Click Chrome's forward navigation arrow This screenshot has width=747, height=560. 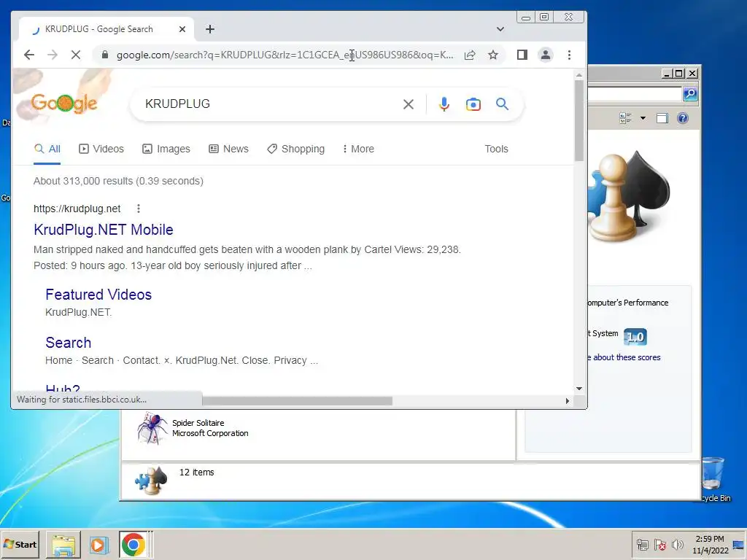(x=53, y=55)
